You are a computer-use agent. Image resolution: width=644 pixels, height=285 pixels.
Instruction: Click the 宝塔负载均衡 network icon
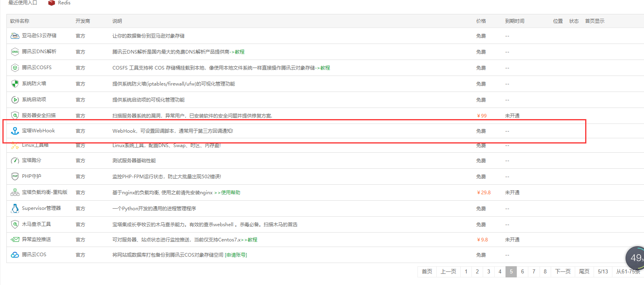click(x=15, y=192)
